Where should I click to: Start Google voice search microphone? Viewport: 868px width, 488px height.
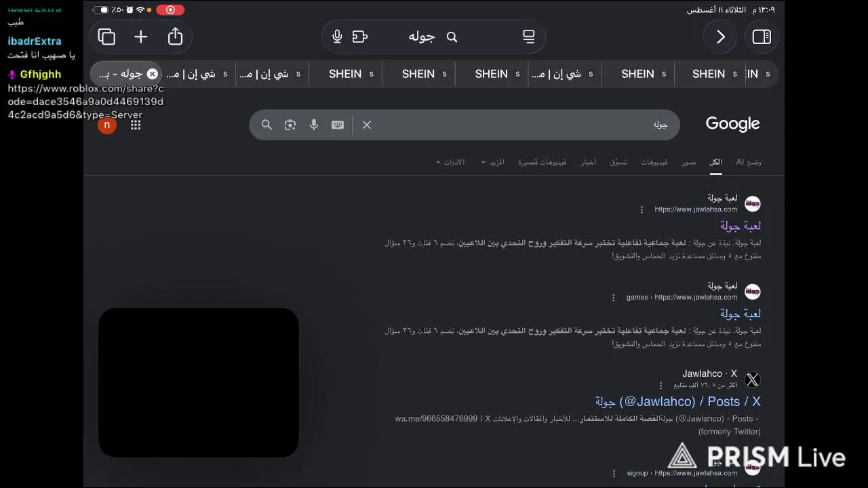point(314,125)
